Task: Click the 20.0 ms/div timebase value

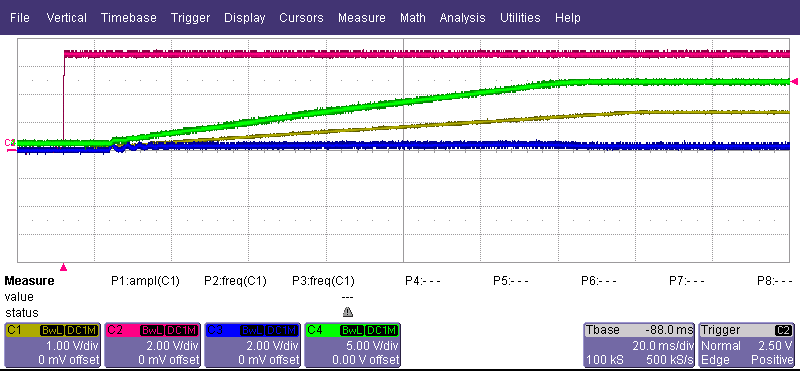Action: click(x=664, y=345)
